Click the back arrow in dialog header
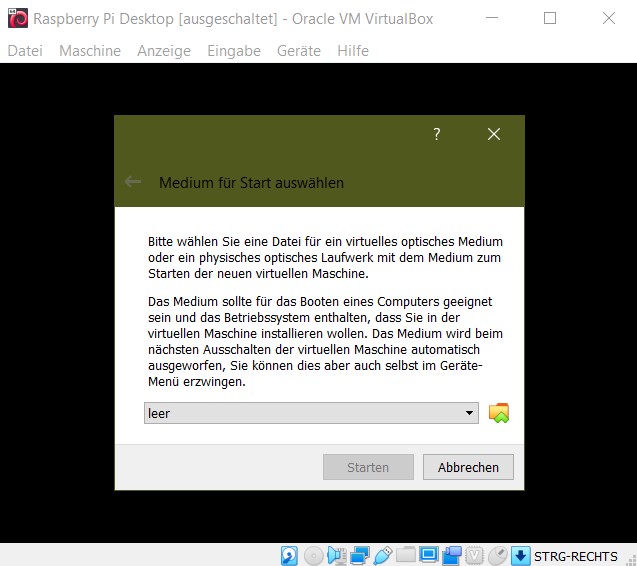This screenshot has height=566, width=637. (x=133, y=182)
